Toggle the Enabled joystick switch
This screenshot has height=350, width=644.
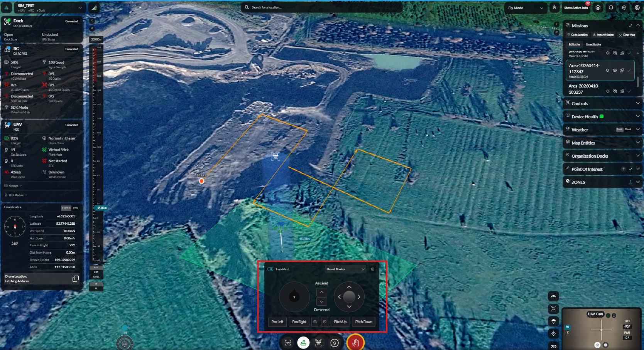coord(270,269)
